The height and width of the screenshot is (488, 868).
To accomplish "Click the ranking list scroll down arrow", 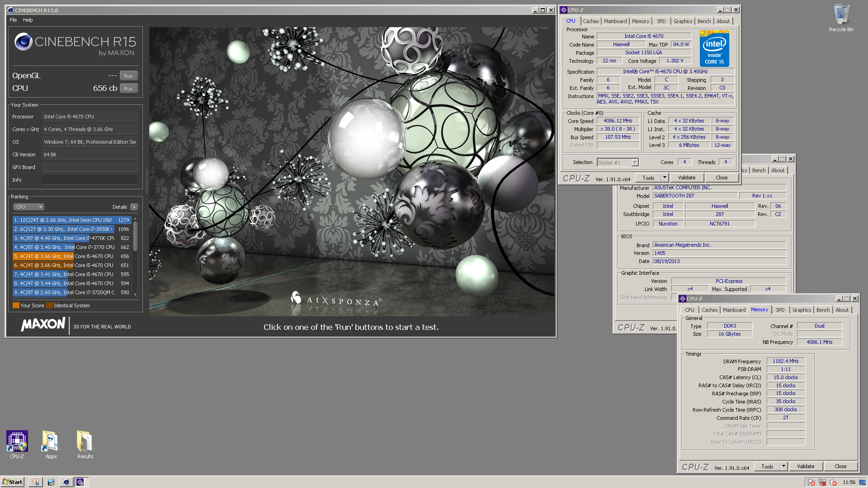I will [135, 295].
